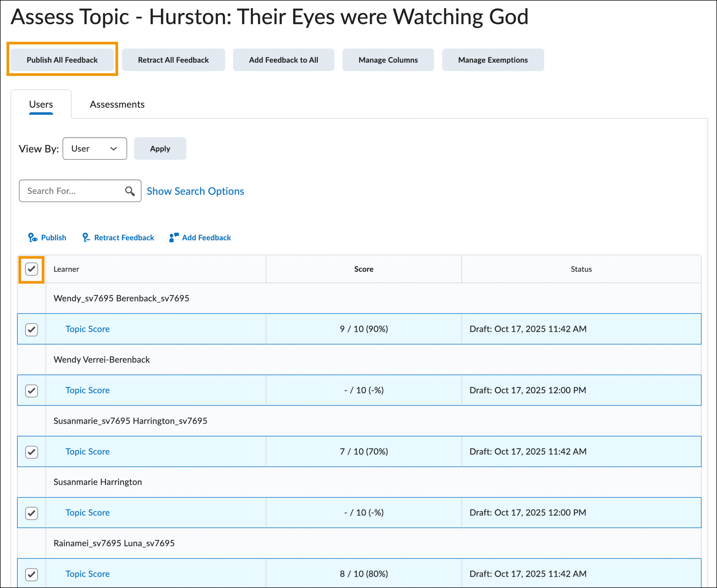717x588 pixels.
Task: Open Wendy Verrei-Berenback's Topic Score link
Action: 88,390
